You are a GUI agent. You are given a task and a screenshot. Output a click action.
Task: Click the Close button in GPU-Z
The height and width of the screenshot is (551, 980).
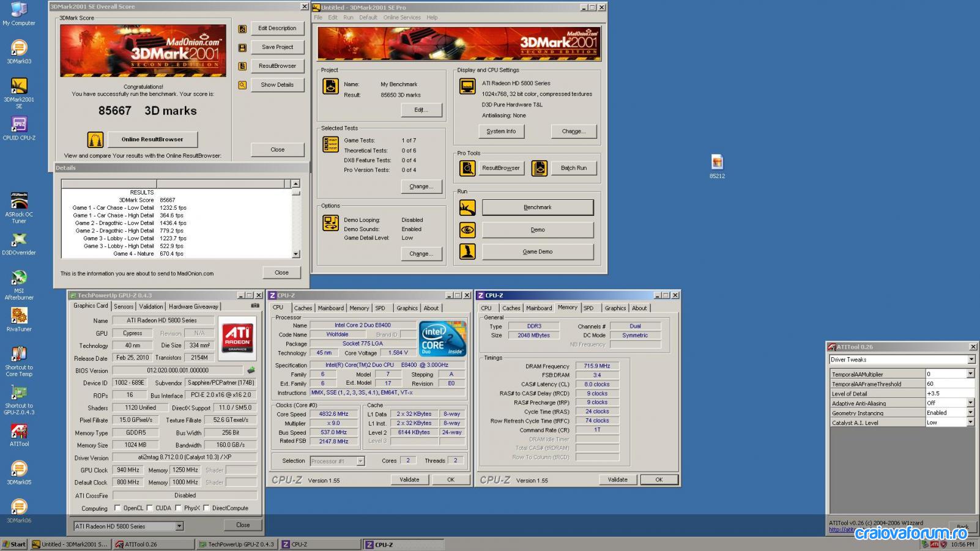coord(243,525)
